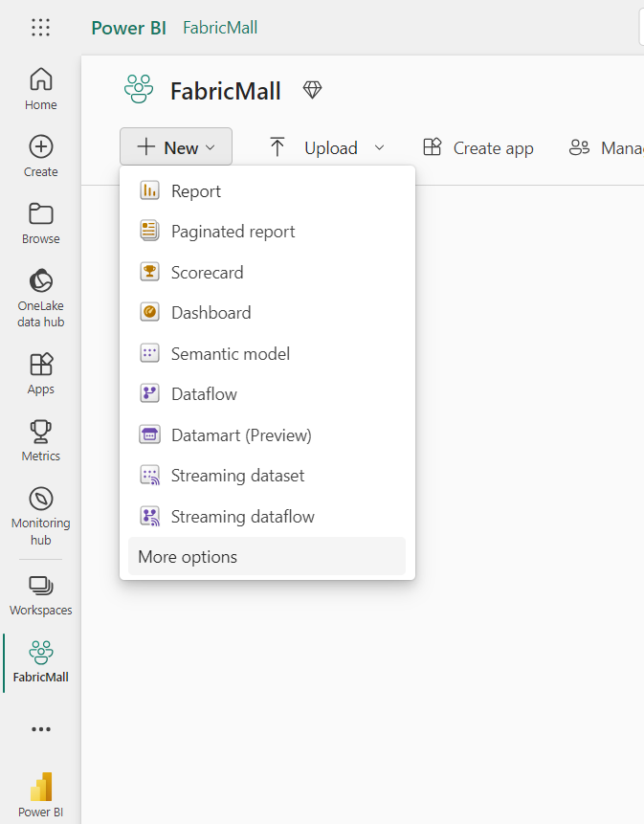Click the FabricMall workspace people icon

139,88
